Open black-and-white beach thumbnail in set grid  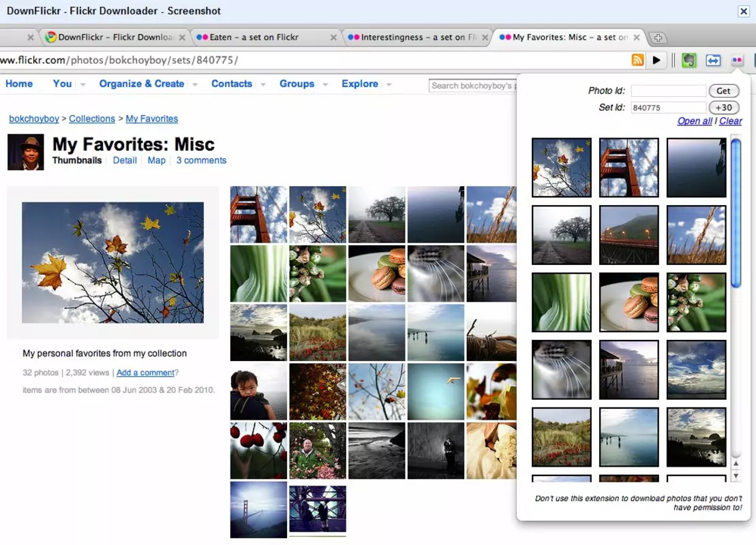[376, 450]
